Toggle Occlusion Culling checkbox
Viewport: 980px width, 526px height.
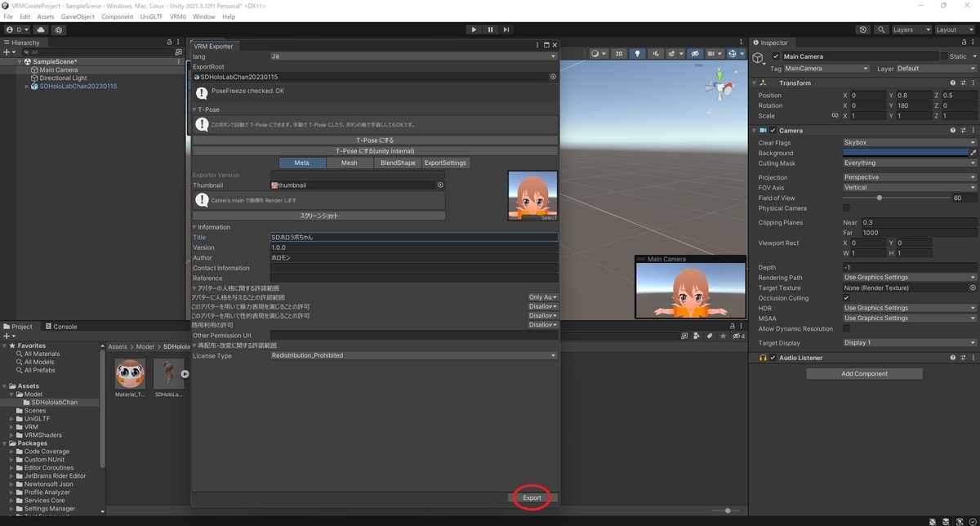coord(846,298)
